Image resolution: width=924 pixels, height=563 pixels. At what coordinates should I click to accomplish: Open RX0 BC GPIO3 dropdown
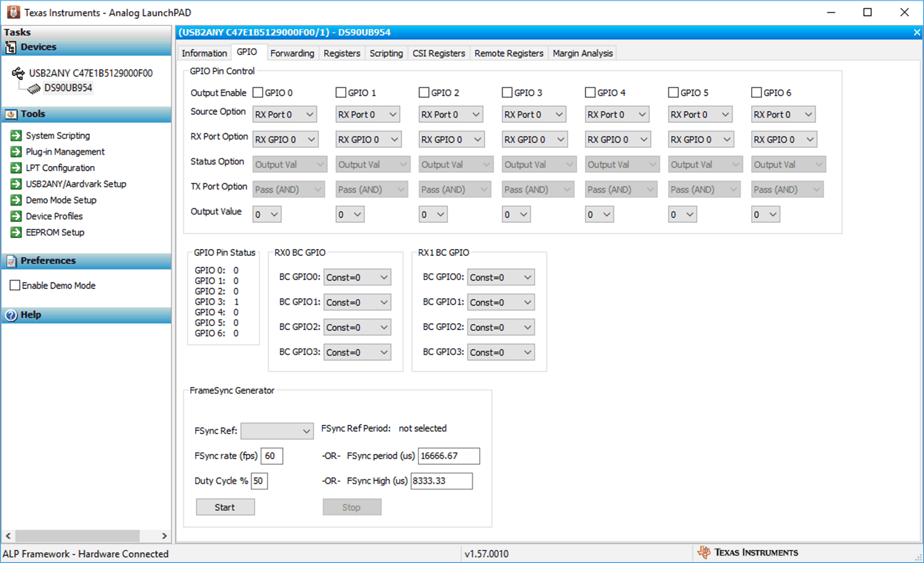click(357, 352)
